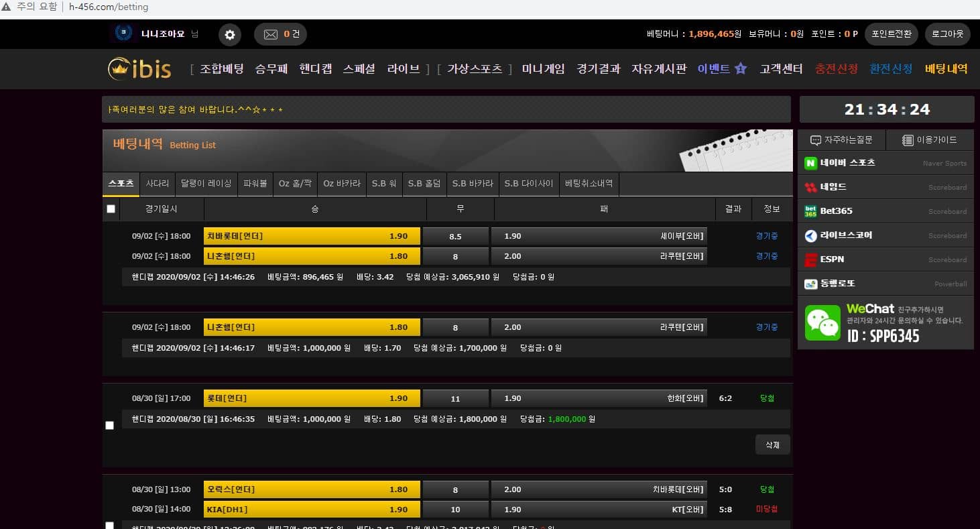
Task: Switch to Oz 바카라 tab
Action: pos(342,184)
